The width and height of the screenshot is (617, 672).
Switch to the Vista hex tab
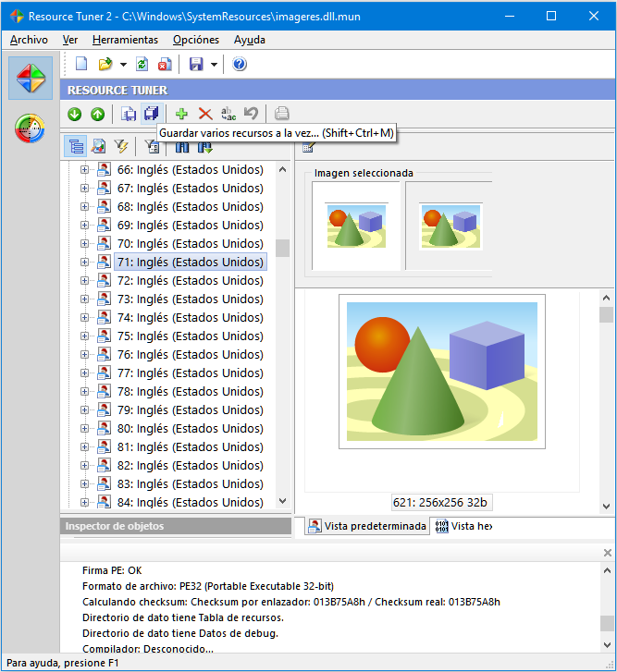463,526
